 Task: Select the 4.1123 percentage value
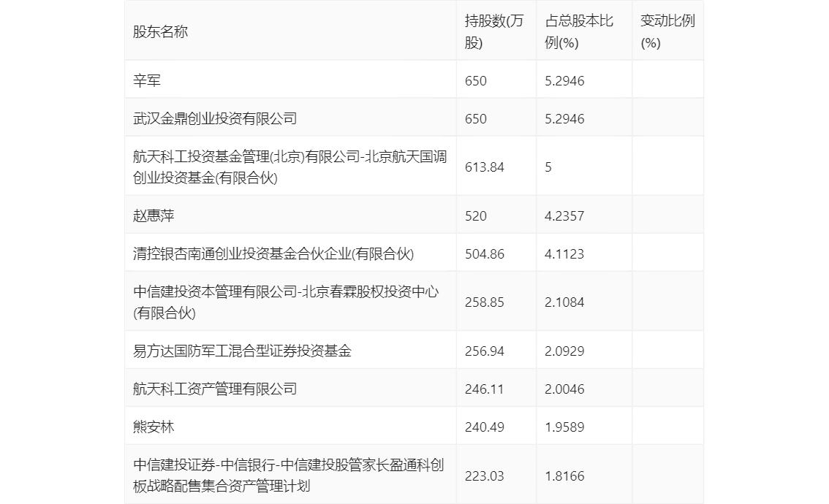564,254
